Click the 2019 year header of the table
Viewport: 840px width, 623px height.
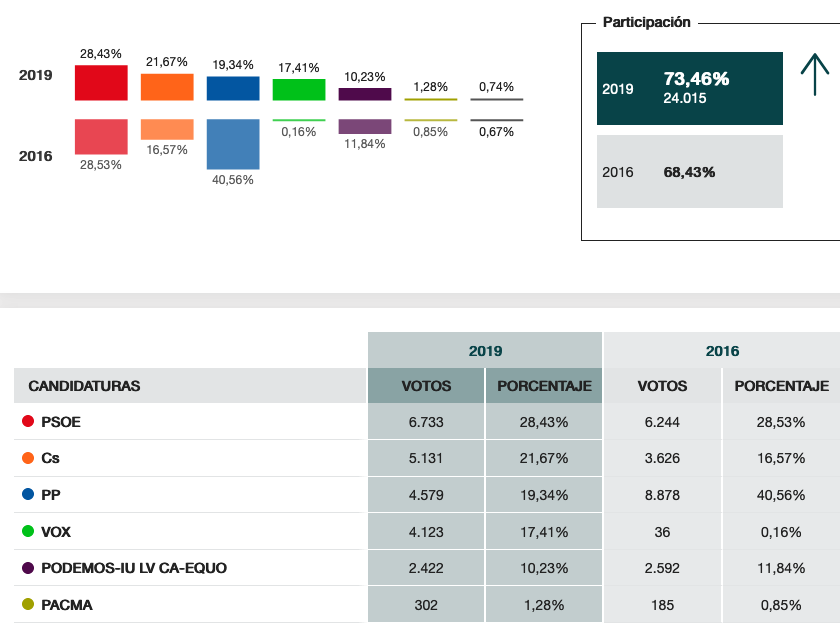(x=485, y=351)
